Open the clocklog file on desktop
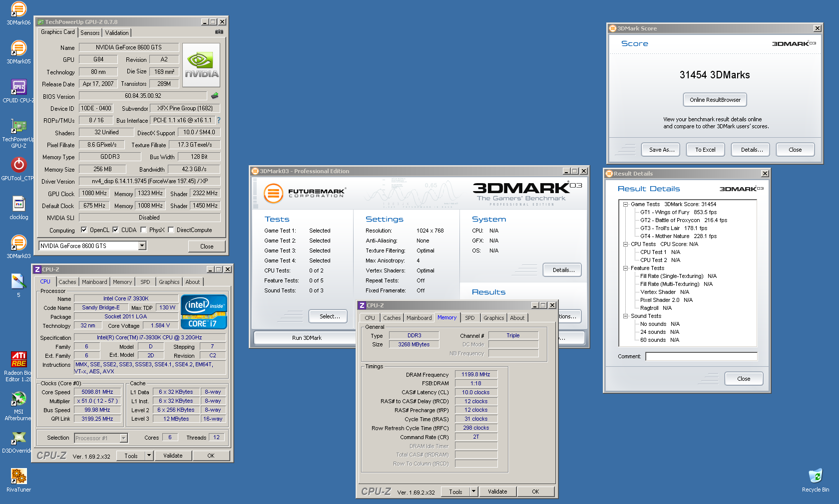 pyautogui.click(x=18, y=208)
